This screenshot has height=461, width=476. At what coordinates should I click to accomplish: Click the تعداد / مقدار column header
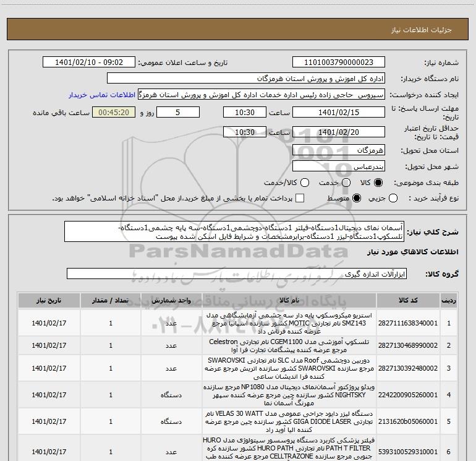tap(111, 301)
